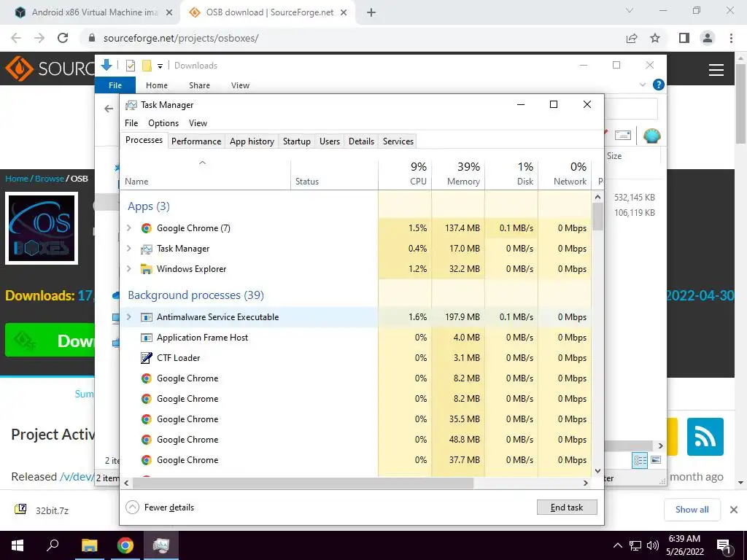Open File Explorer from taskbar
The height and width of the screenshot is (560, 747).
tap(89, 545)
